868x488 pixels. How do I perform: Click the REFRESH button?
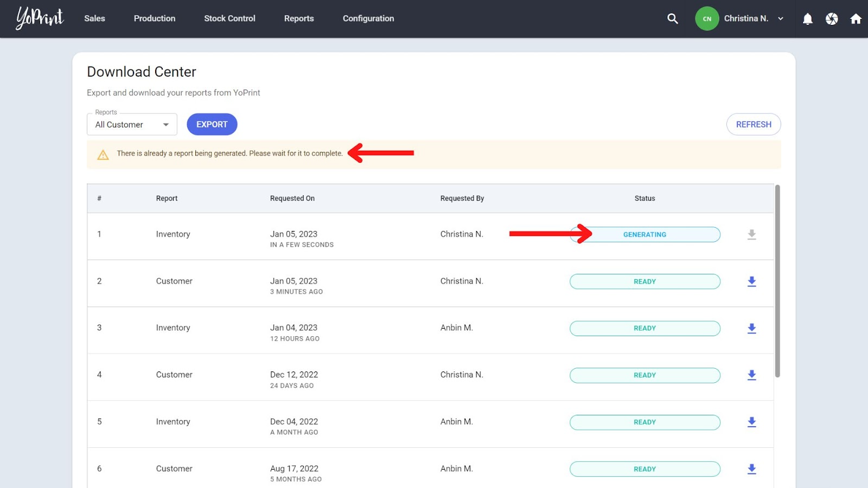click(x=754, y=124)
